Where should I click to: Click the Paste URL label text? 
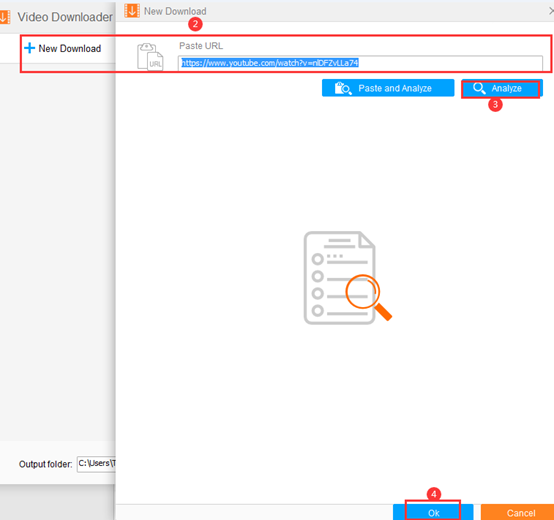click(201, 46)
